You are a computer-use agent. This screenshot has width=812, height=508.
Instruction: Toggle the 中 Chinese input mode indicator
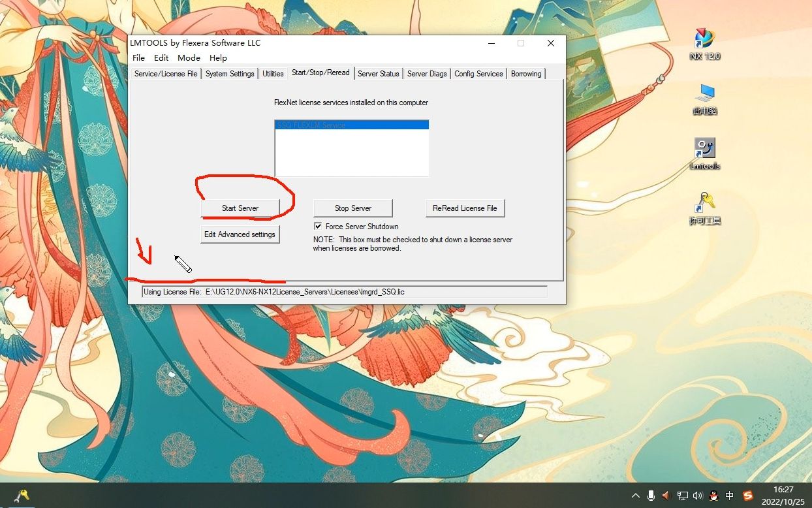[730, 496]
